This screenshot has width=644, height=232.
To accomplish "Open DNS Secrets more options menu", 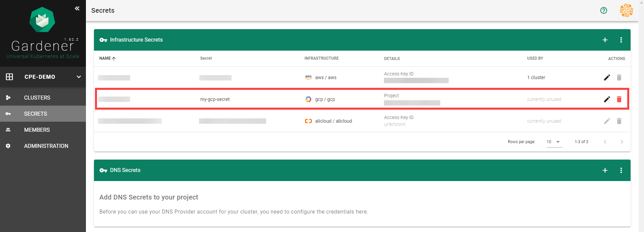I will [621, 170].
